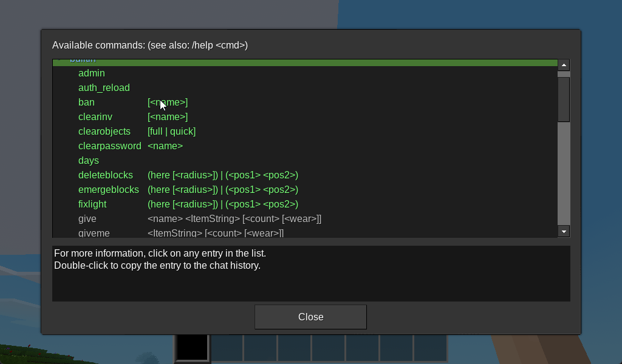Select the ban command entry
The image size is (622, 364).
(x=305, y=102)
